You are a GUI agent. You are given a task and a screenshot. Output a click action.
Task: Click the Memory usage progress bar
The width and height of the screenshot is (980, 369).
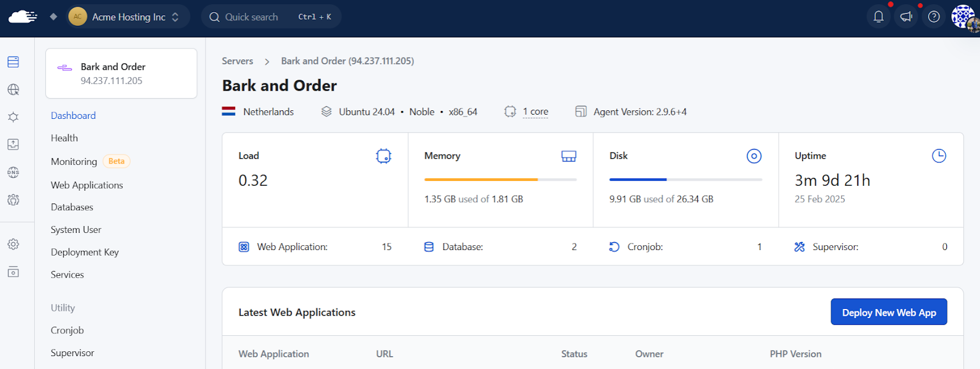point(500,180)
